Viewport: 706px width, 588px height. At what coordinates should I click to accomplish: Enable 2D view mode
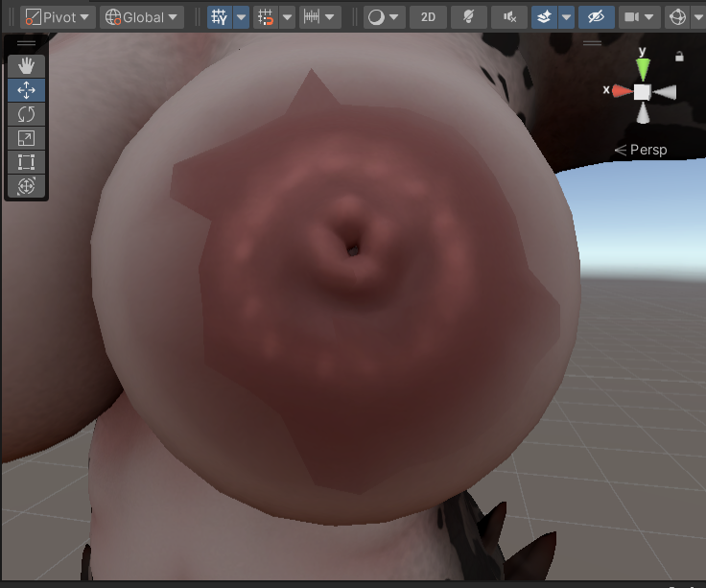point(428,17)
